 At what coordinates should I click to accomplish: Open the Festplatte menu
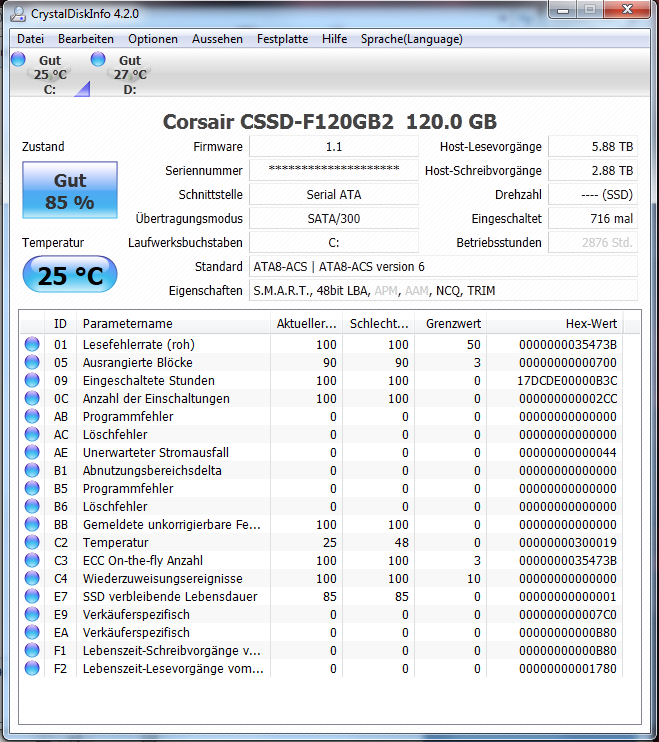point(282,39)
